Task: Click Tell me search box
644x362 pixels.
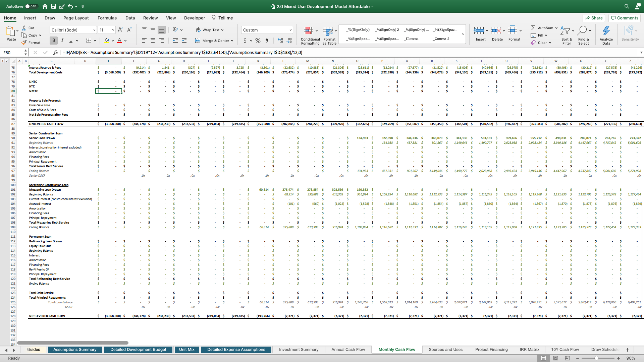Action: pos(222,18)
